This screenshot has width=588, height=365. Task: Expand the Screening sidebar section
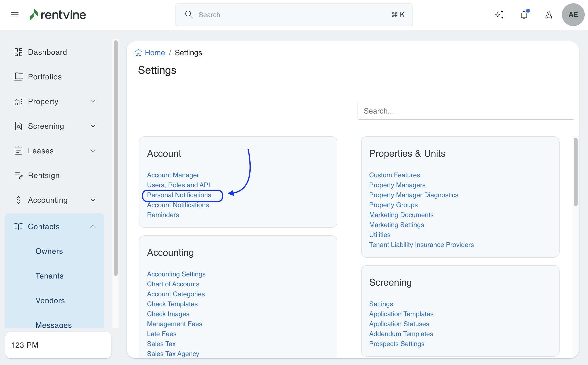(x=93, y=126)
